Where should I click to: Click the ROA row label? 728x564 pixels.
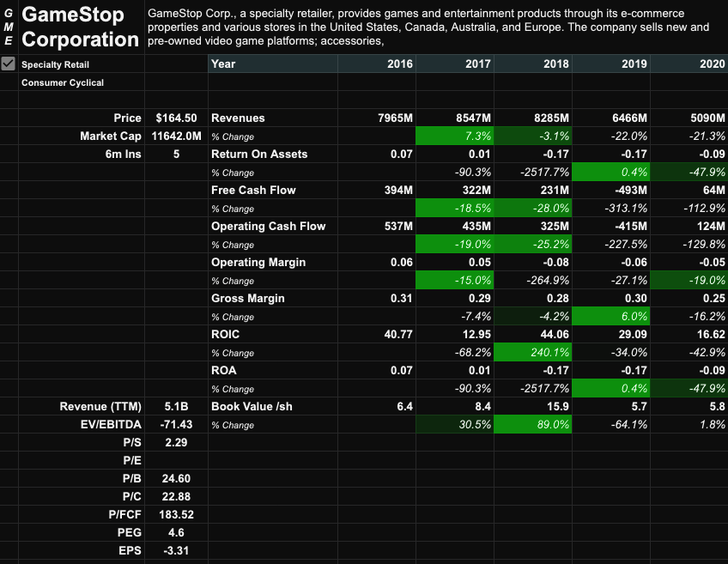coord(272,371)
